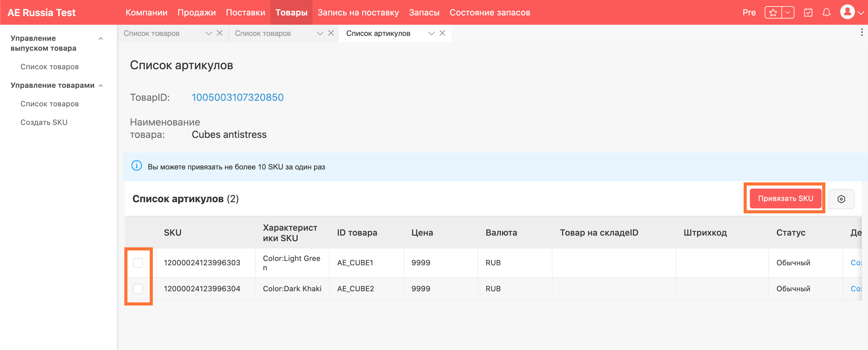Image resolution: width=868 pixels, height=350 pixels.
Task: Click the info icon in the SKU notice
Action: (136, 166)
